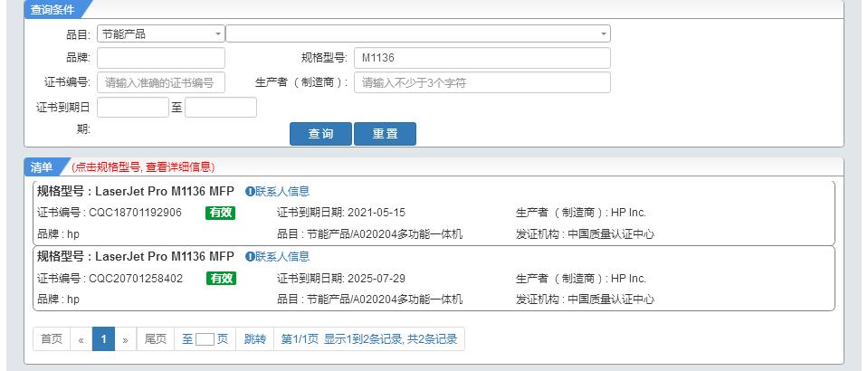Click the 共2条记录 record count text
The image size is (868, 371).
pos(433,339)
